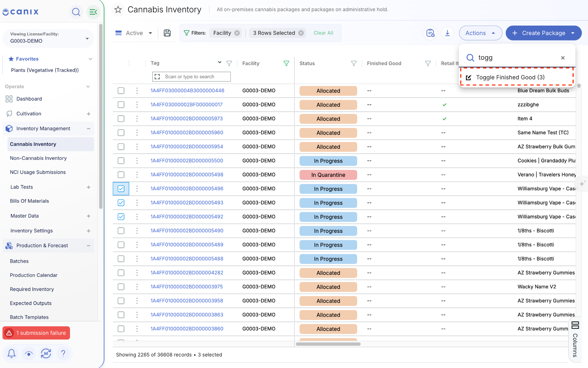The width and height of the screenshot is (588, 368).
Task: Open the Active view dropdown
Action: click(134, 33)
